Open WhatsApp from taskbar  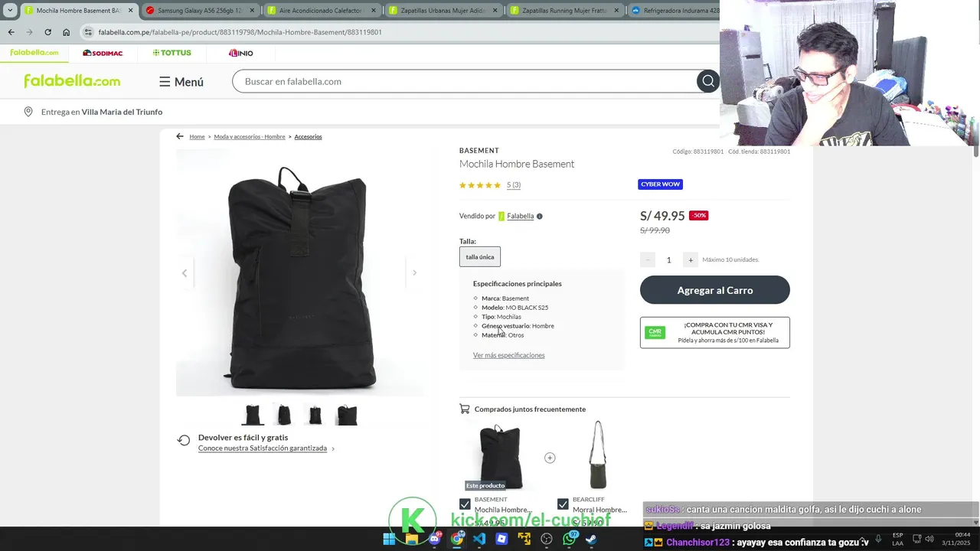[570, 539]
